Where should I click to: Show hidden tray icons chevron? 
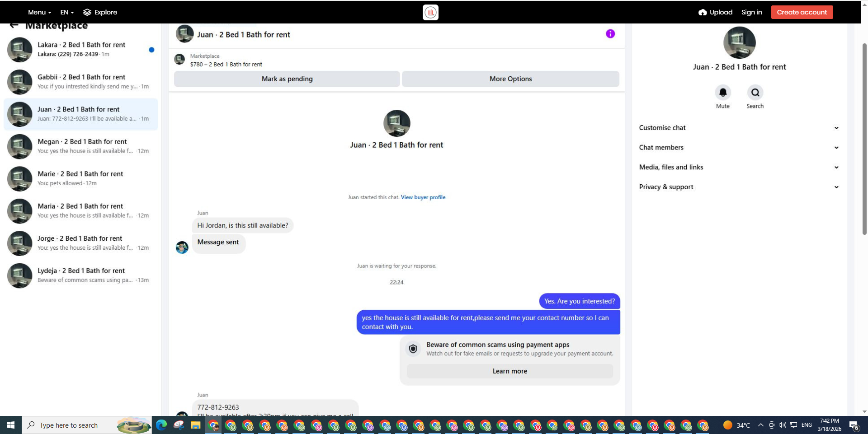click(x=761, y=425)
